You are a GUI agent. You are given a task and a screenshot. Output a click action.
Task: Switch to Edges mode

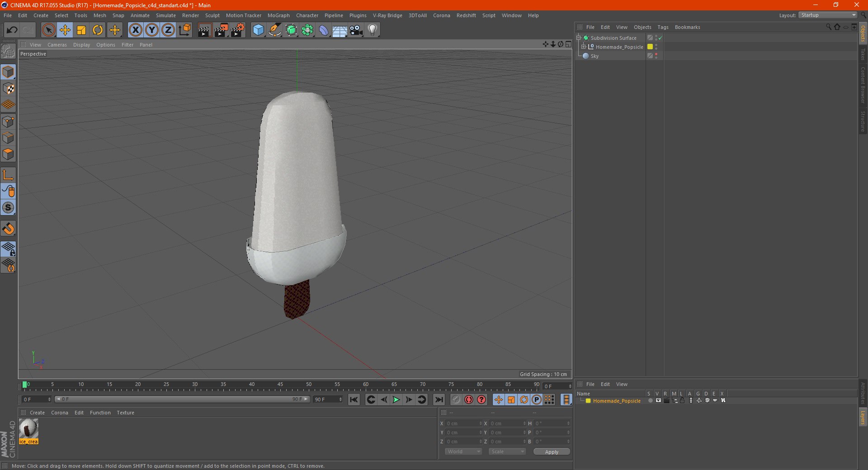coord(8,138)
